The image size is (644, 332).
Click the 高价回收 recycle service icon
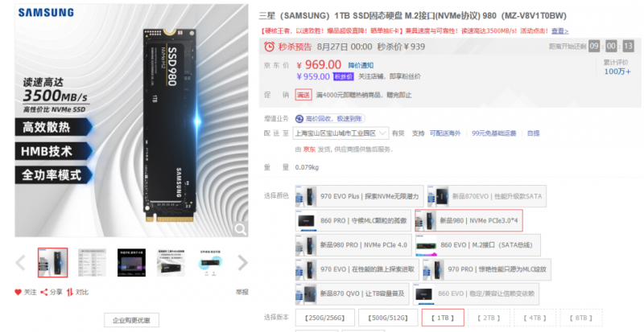pyautogui.click(x=299, y=119)
